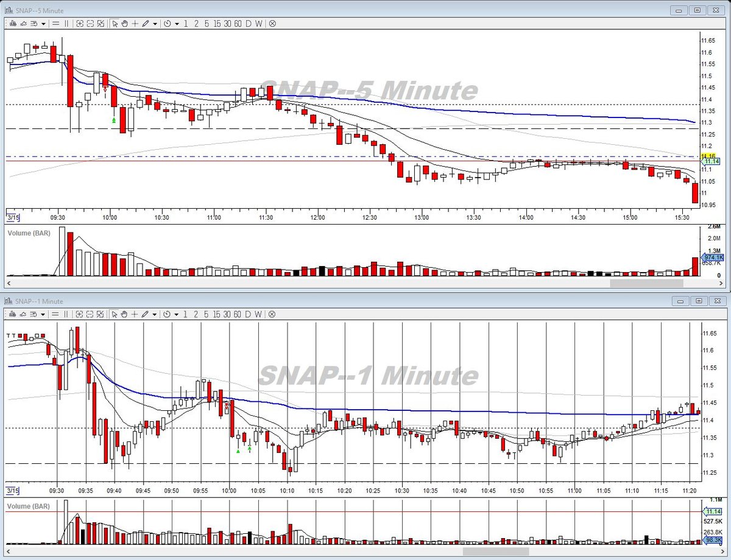Select 60 interval in 5 Minute window toolbar
Screen dimensions: 731x560
[x=238, y=24]
